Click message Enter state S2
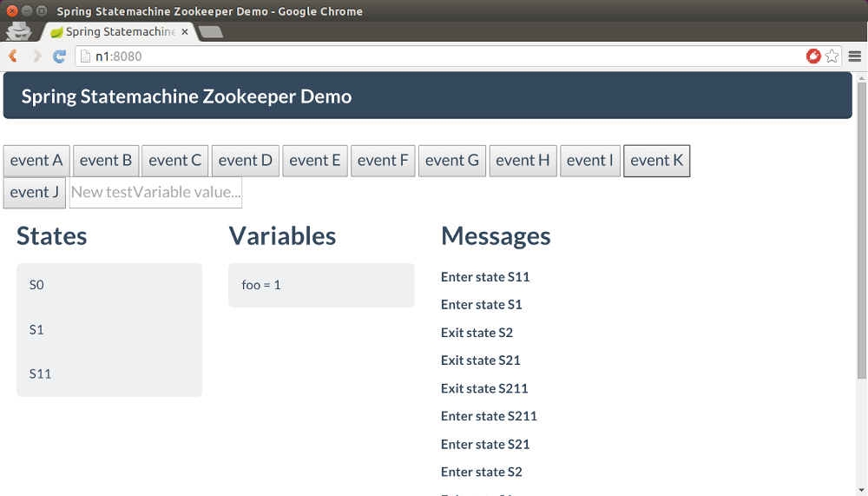This screenshot has width=868, height=496. [x=482, y=473]
